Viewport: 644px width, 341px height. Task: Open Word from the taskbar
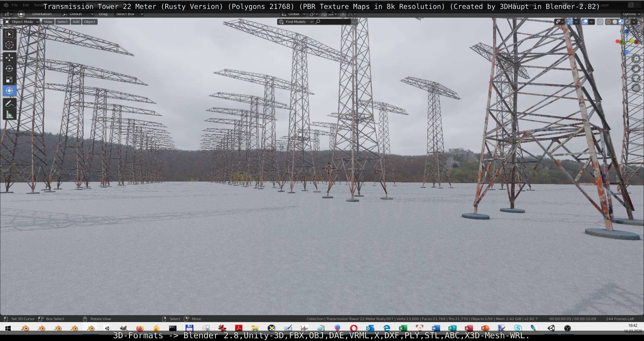tap(436, 328)
